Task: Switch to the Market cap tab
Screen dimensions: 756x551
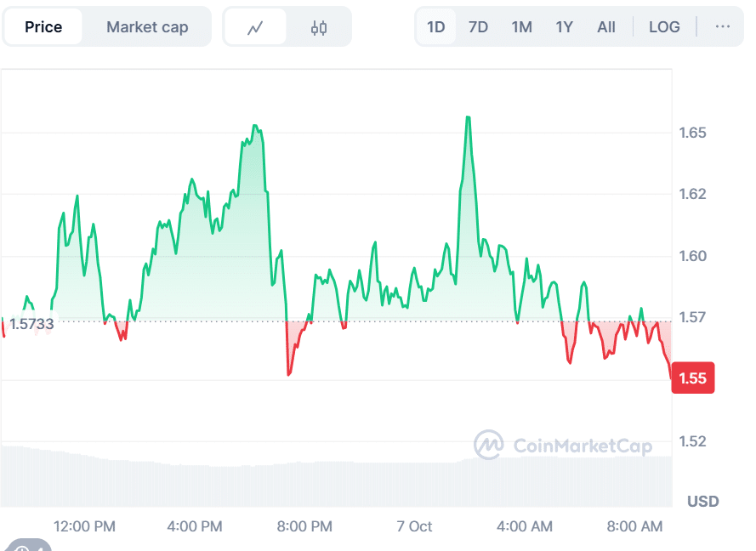Action: point(147,26)
